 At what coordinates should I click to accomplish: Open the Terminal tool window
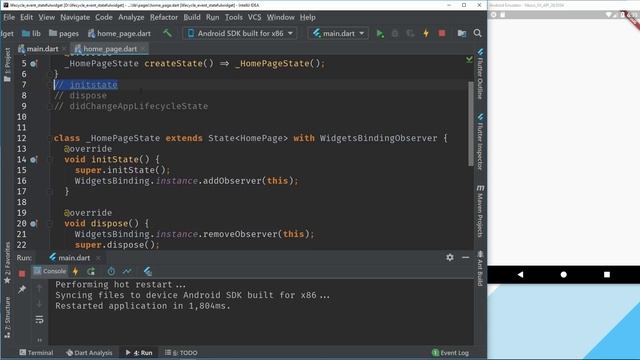click(x=36, y=353)
